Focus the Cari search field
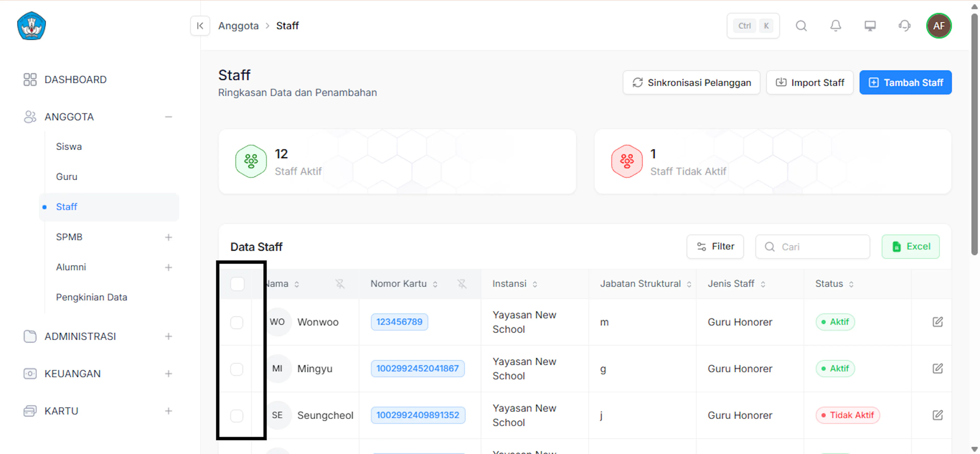The width and height of the screenshot is (980, 454). tap(812, 247)
